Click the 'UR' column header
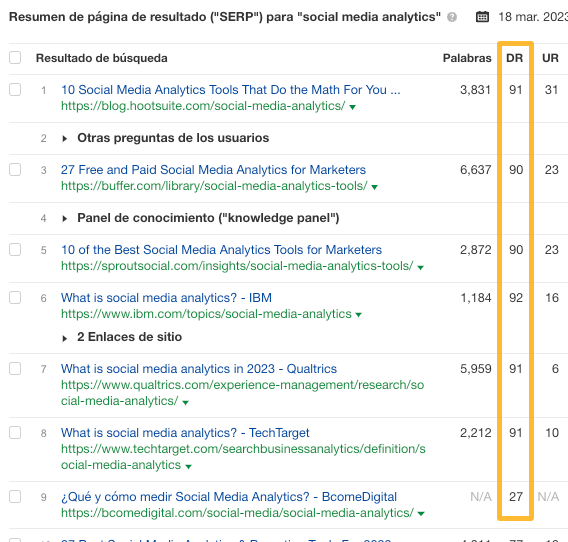 pyautogui.click(x=550, y=58)
